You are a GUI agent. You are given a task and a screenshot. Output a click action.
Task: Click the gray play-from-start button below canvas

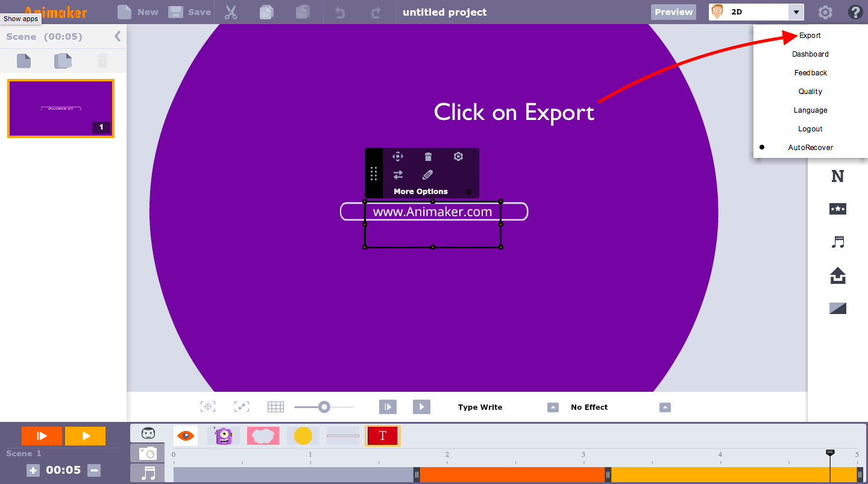(388, 407)
